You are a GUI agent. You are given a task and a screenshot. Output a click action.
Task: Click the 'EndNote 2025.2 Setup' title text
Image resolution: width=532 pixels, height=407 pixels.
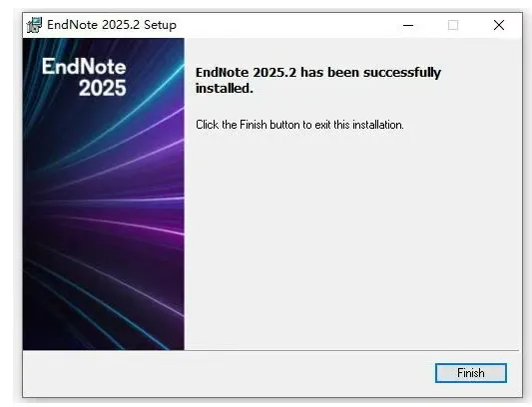[x=112, y=25]
